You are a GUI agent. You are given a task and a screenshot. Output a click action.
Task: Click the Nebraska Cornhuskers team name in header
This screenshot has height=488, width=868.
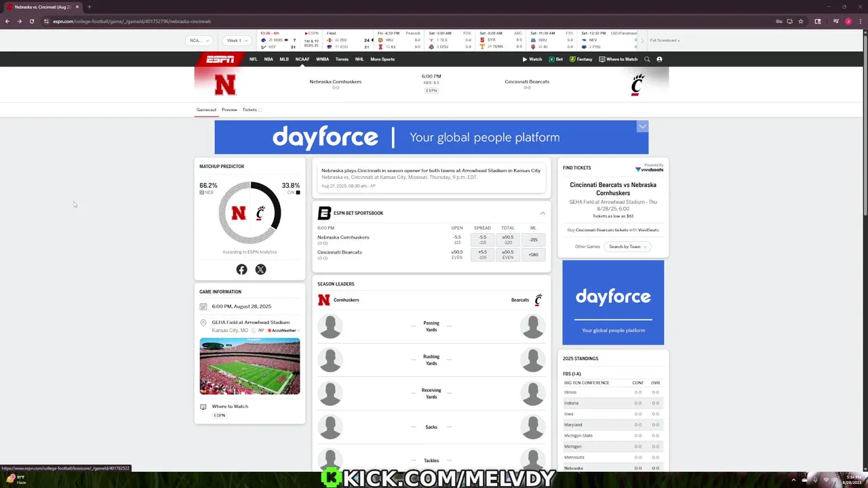click(x=336, y=81)
